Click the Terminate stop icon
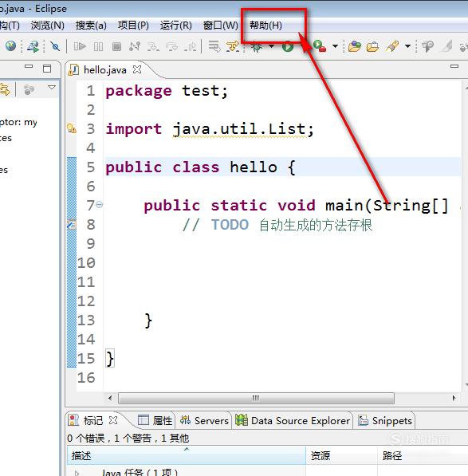468x476 pixels. click(x=116, y=46)
